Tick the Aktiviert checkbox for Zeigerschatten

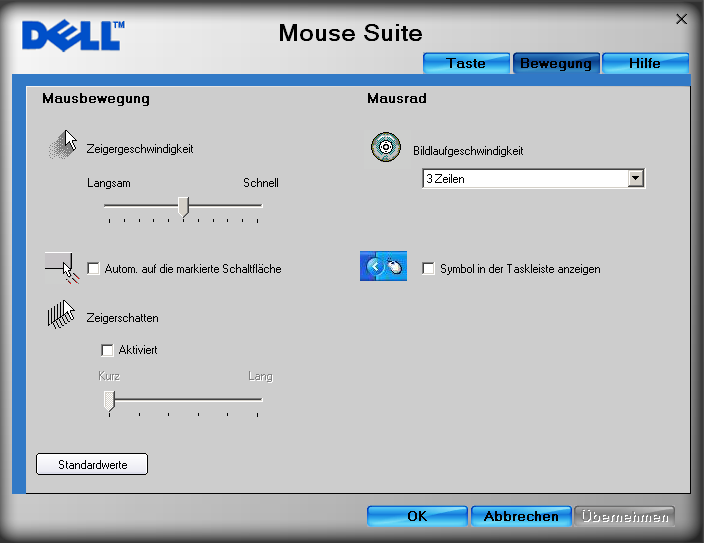(107, 350)
